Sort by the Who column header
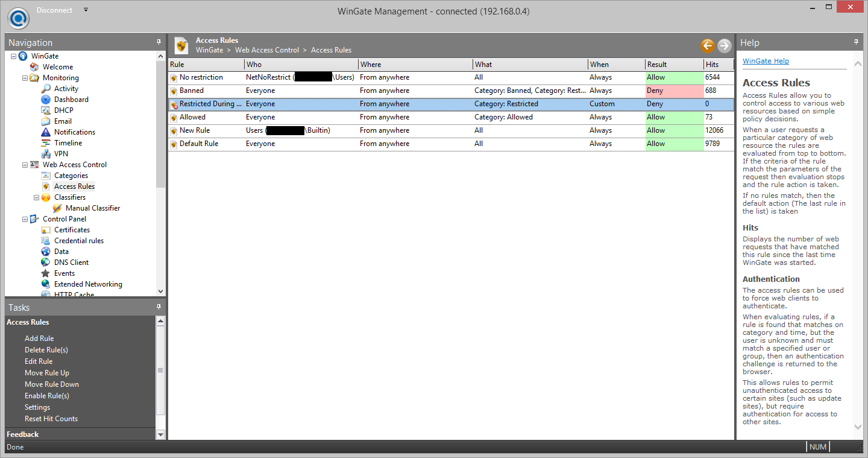 coord(301,65)
